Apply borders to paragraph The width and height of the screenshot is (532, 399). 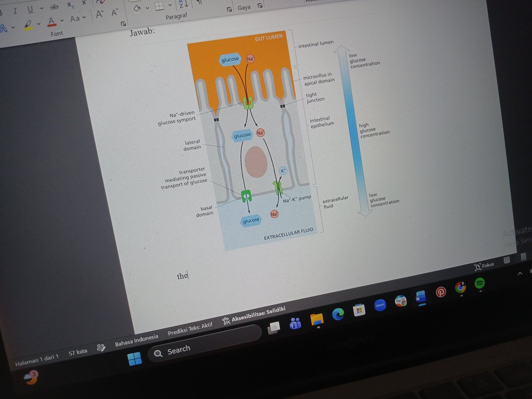tap(159, 6)
